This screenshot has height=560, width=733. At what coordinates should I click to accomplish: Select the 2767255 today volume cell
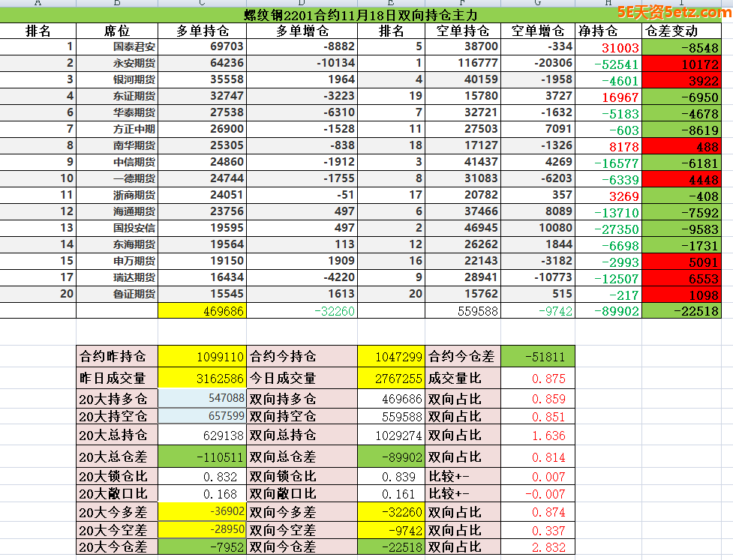pyautogui.click(x=391, y=379)
